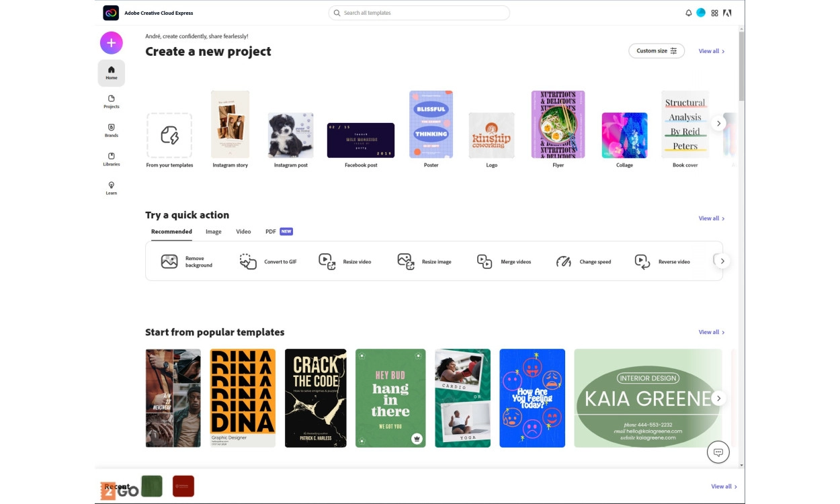
Task: Click the Search all templates field
Action: tap(419, 13)
